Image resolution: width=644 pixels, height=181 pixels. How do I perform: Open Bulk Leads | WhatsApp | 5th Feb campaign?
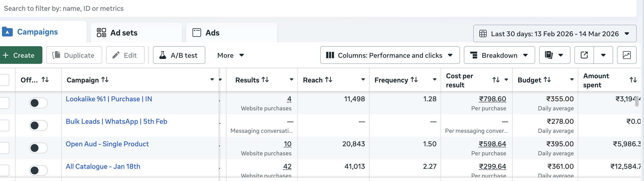click(x=116, y=121)
